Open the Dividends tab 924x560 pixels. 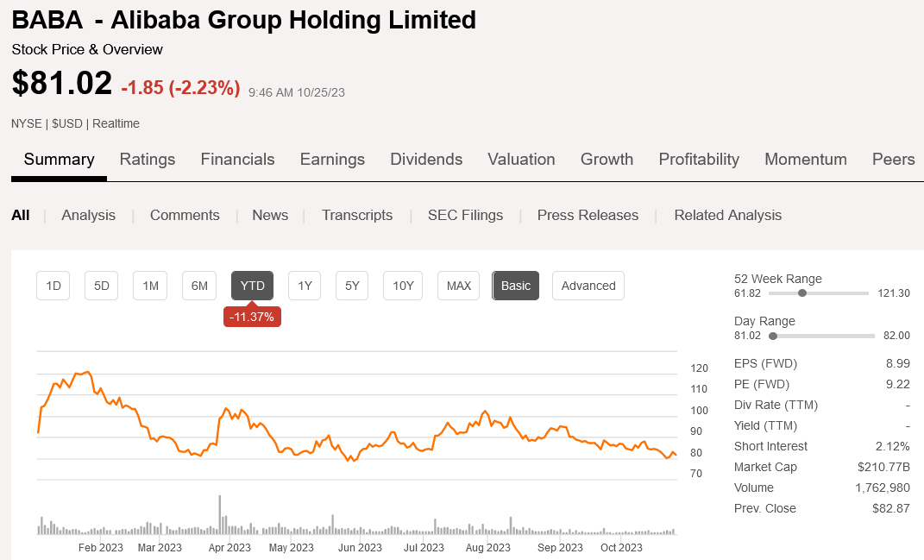tap(426, 159)
